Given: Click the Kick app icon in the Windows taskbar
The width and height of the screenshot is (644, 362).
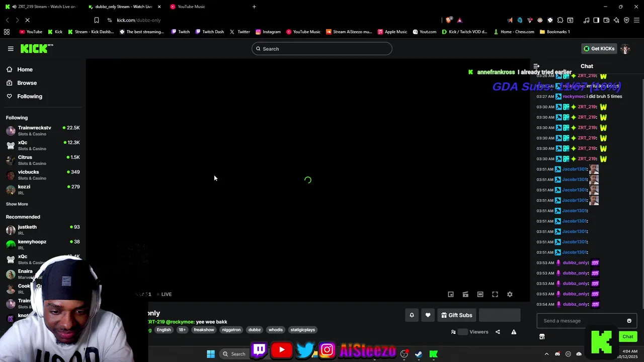Looking at the screenshot, I should 433,354.
